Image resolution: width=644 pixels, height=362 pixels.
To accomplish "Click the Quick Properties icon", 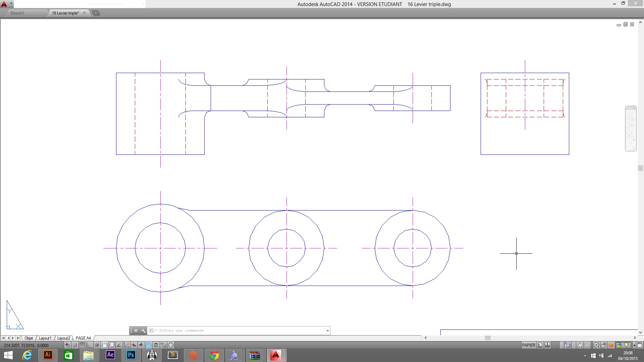I will point(156,345).
